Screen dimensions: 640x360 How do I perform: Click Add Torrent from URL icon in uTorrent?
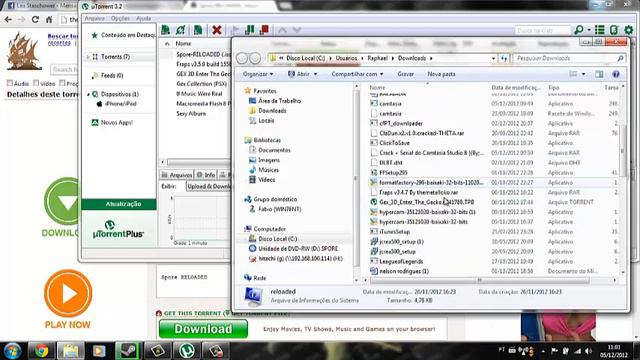[180, 30]
